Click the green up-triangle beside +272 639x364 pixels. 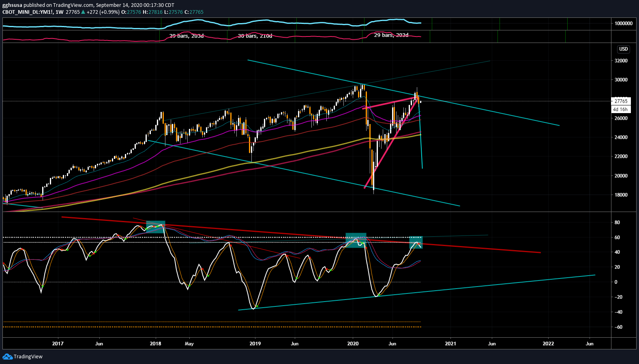pyautogui.click(x=83, y=12)
